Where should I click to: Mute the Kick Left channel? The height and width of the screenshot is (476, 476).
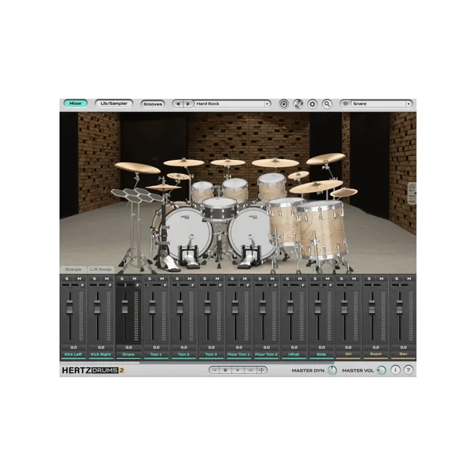pos(79,278)
